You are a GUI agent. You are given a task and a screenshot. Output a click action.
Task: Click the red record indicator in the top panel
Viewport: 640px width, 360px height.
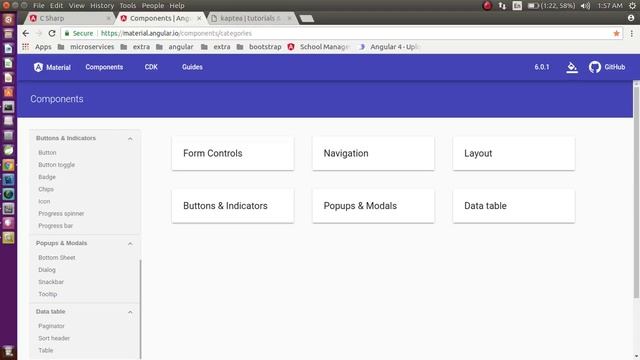point(487,6)
